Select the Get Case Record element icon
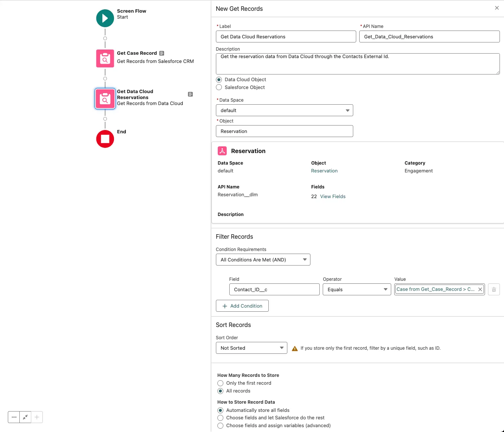The height and width of the screenshot is (432, 504). click(x=105, y=58)
